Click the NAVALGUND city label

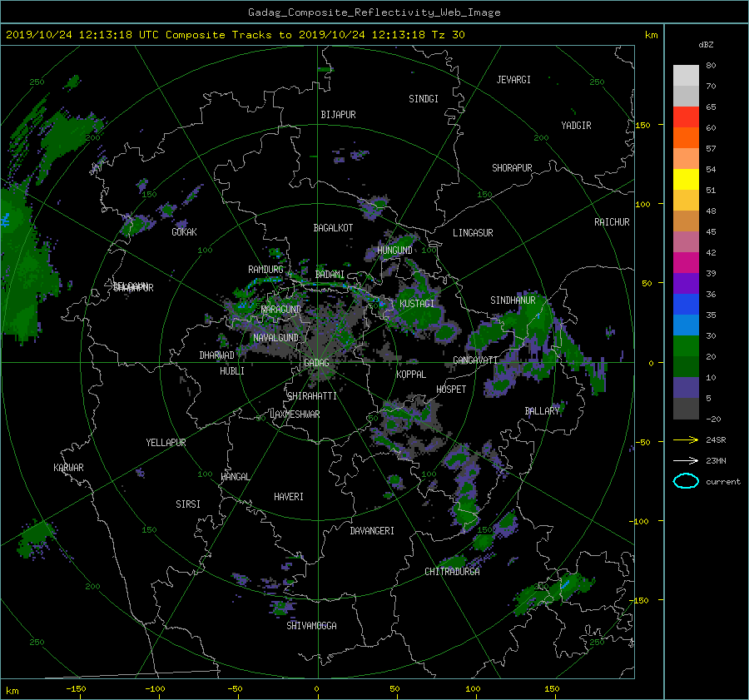pos(276,338)
